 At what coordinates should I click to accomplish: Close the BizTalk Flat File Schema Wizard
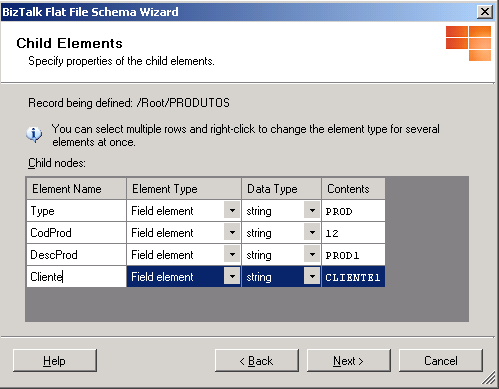point(485,12)
